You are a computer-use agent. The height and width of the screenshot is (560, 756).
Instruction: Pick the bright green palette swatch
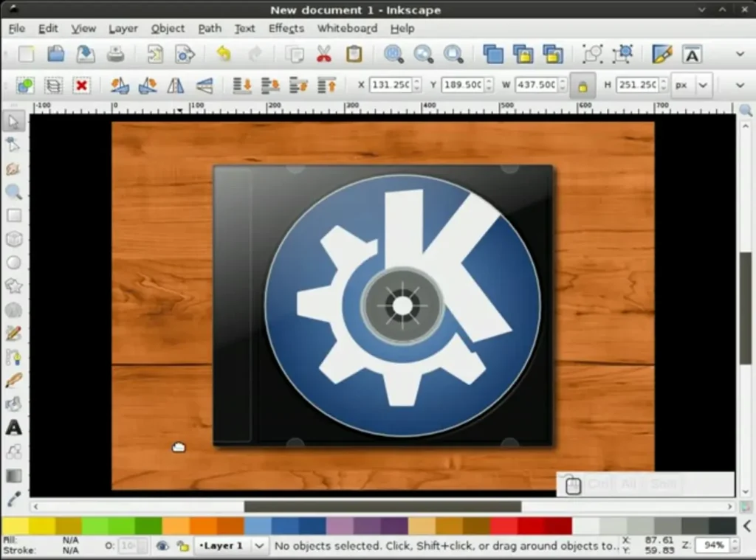tap(95, 526)
